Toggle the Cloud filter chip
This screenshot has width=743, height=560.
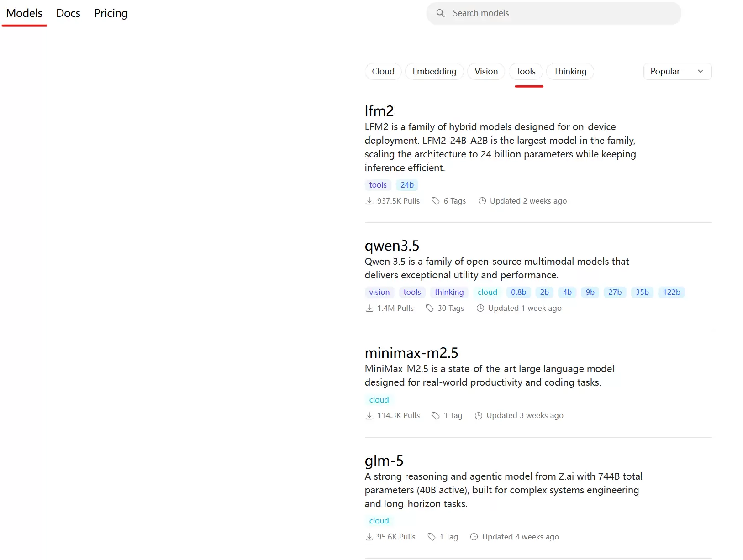click(383, 72)
